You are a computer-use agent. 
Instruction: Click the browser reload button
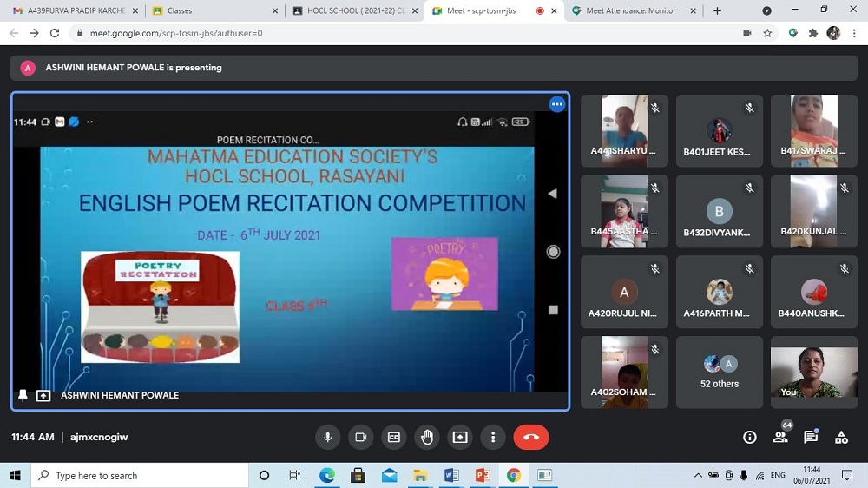click(x=55, y=33)
